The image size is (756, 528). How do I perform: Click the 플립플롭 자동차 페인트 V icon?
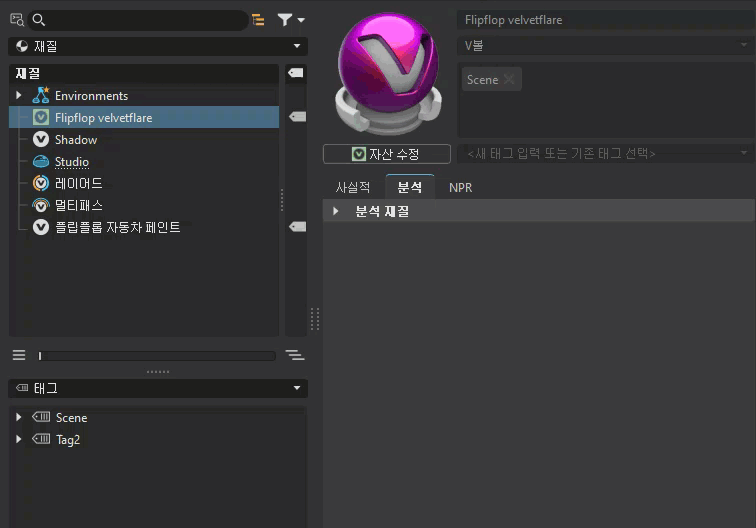point(41,227)
